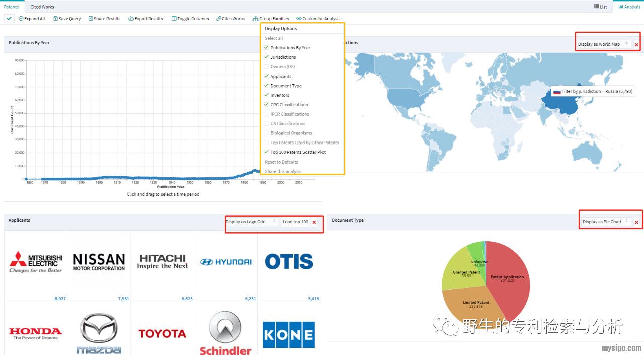Click the Export Results cloud icon
Image resolution: width=644 pixels, height=355 pixels.
pos(131,19)
